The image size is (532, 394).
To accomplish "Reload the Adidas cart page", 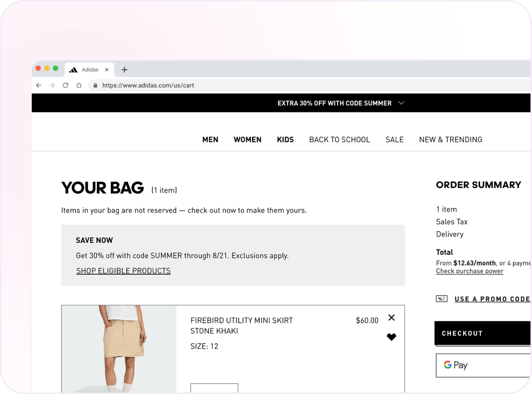I will click(65, 85).
